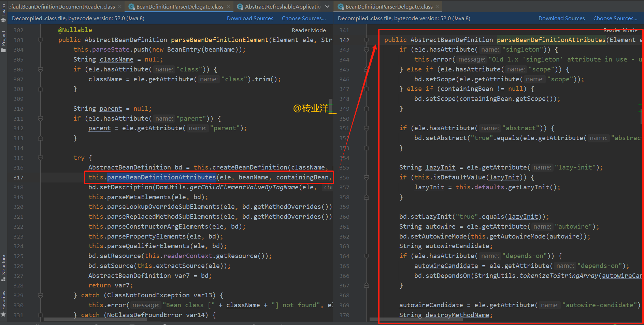Click @Nullable annotation on line 302
Viewport: 644px width, 325px height.
tap(75, 30)
